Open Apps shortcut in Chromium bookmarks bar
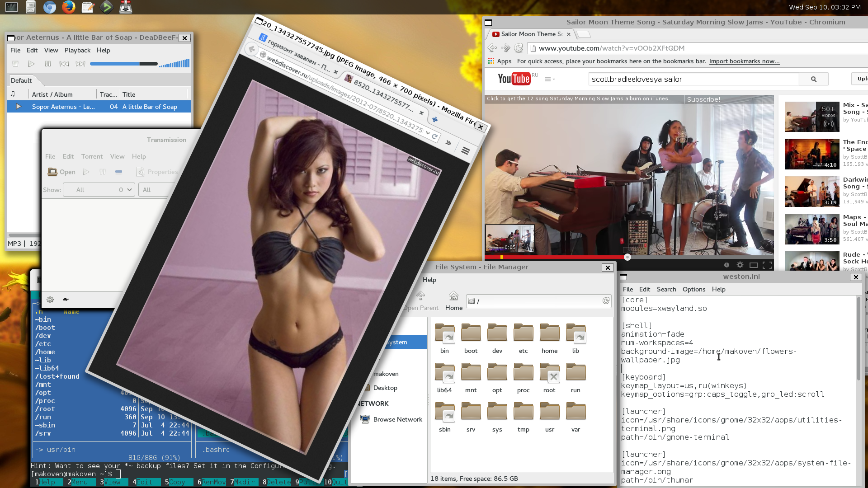This screenshot has height=488, width=868. click(x=500, y=61)
